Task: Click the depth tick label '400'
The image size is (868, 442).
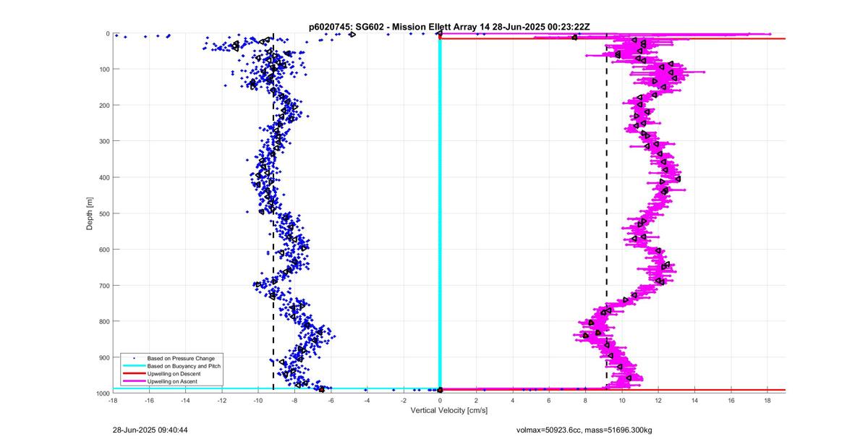Action: pos(103,177)
